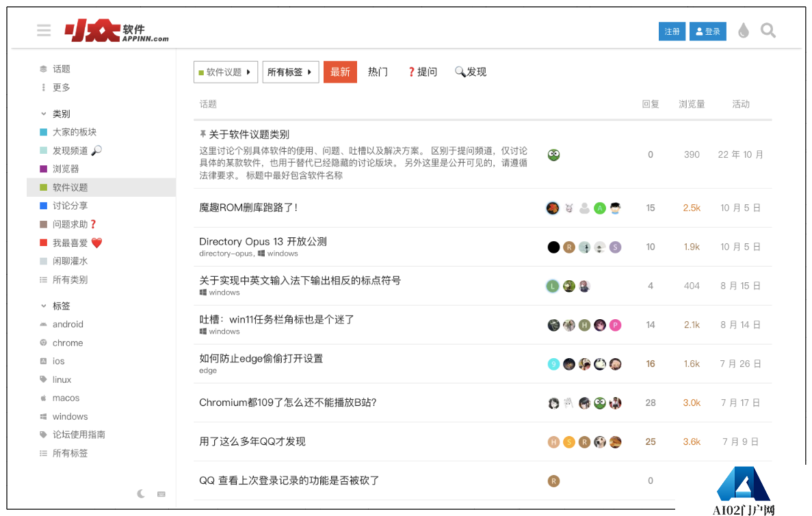
Task: Open the 发现频道 category
Action: pyautogui.click(x=70, y=150)
